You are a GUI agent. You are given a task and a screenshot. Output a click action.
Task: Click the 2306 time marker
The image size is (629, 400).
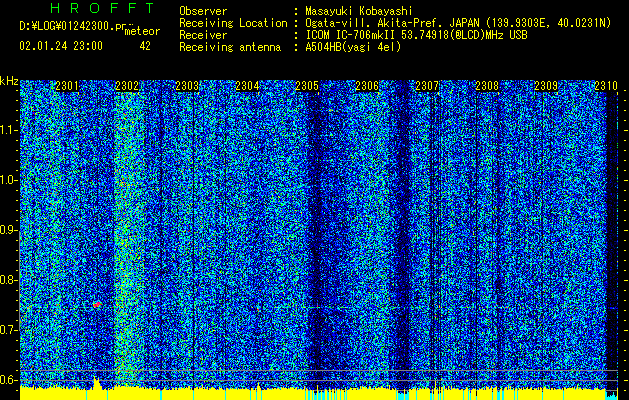[367, 85]
